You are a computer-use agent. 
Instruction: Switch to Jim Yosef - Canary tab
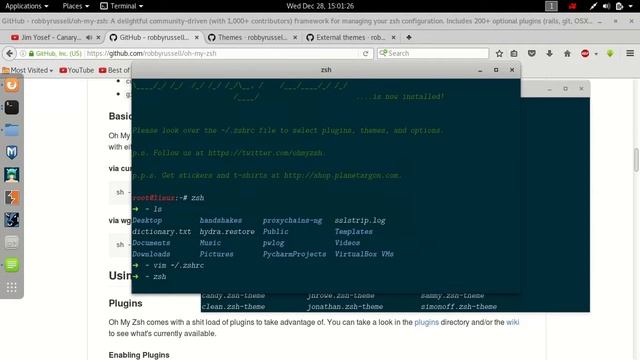point(51,38)
